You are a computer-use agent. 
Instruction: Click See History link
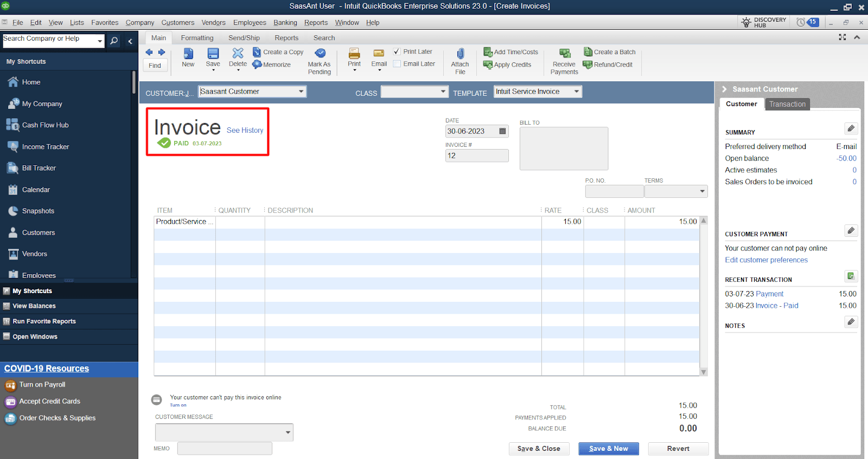coord(245,131)
